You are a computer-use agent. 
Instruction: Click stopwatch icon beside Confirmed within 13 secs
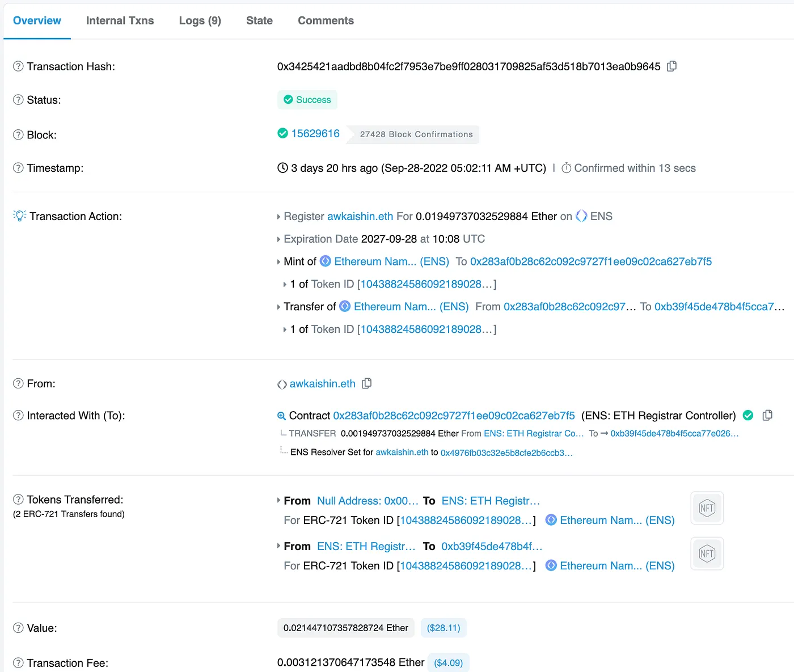pyautogui.click(x=566, y=168)
